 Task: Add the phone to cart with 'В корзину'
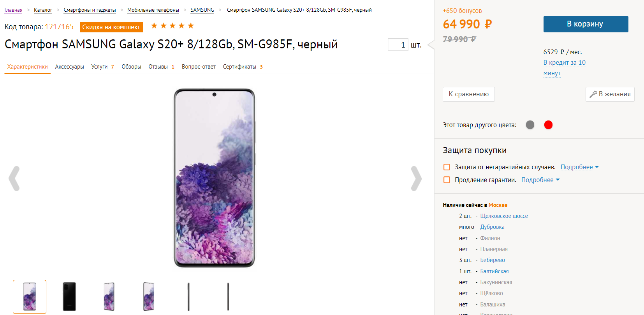pyautogui.click(x=586, y=24)
